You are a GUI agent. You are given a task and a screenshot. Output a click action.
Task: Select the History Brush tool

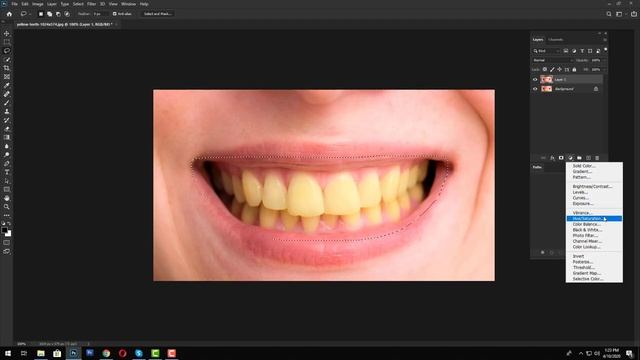click(7, 120)
